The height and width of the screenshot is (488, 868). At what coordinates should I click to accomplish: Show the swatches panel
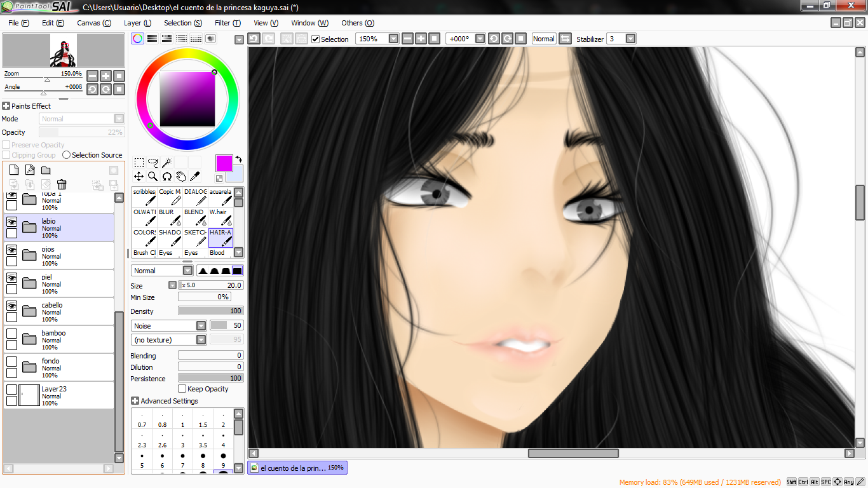[x=196, y=39]
